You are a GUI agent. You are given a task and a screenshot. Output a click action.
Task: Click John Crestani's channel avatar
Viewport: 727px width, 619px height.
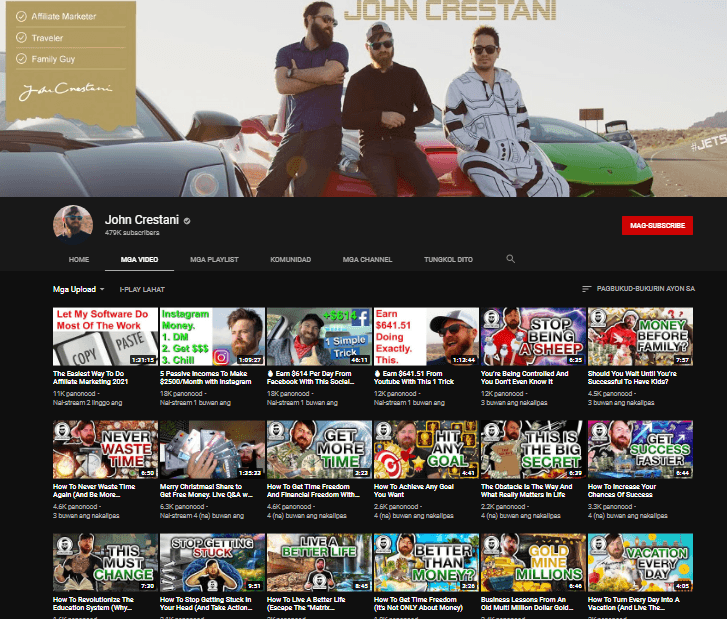tap(73, 225)
